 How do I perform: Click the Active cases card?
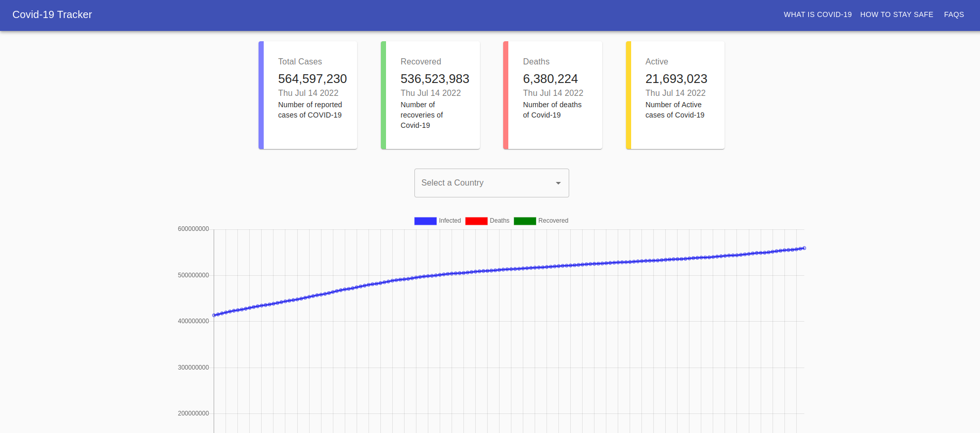(x=675, y=95)
